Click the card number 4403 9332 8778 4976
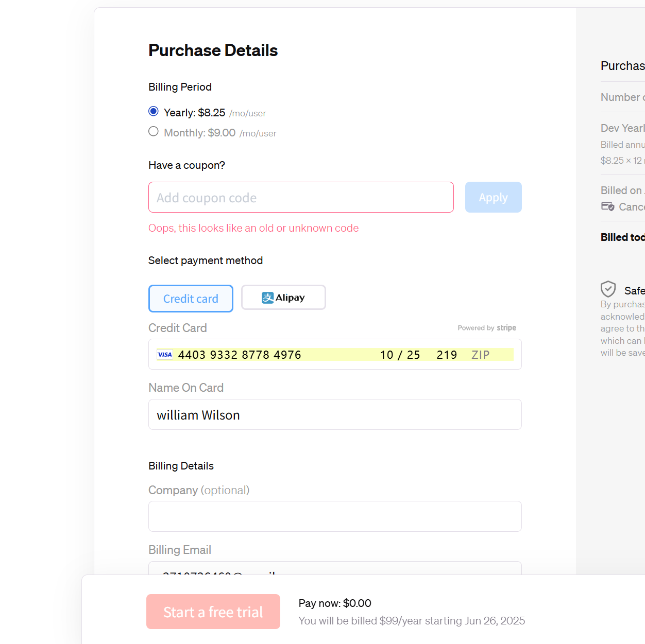The image size is (645, 644). pyautogui.click(x=240, y=355)
